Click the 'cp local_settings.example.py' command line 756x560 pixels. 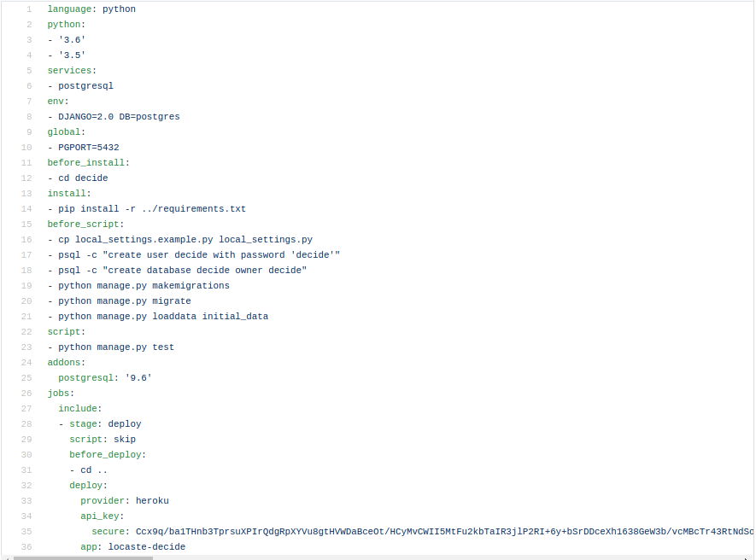tap(180, 240)
